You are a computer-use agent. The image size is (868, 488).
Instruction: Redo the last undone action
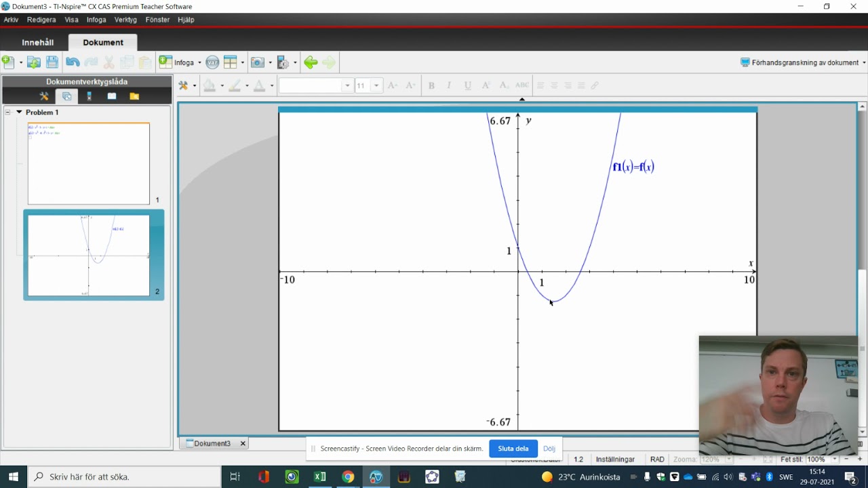point(91,62)
